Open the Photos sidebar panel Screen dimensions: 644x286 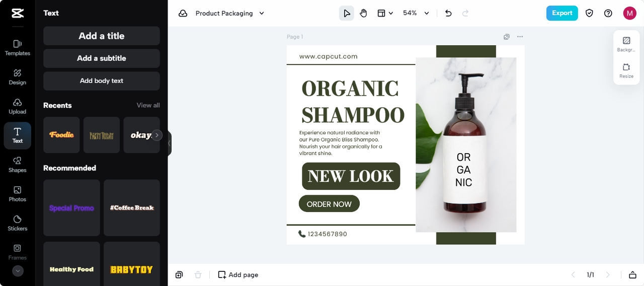[x=18, y=194]
